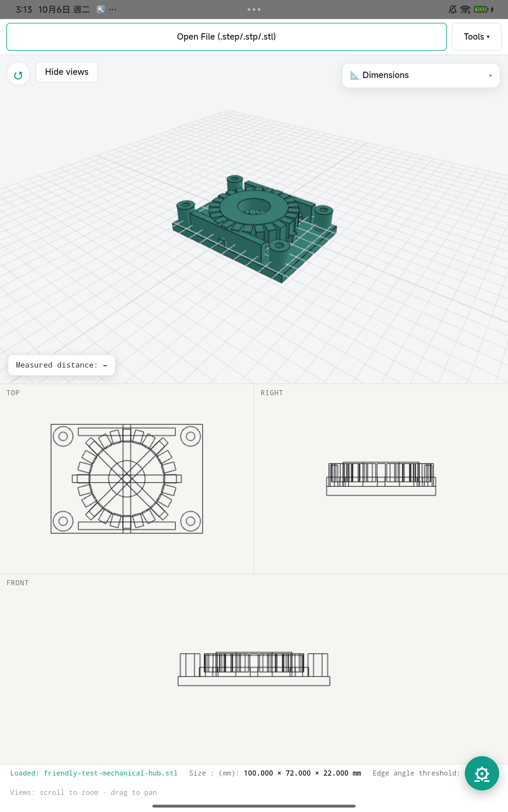Click the Edge angle threshold label

(416, 773)
